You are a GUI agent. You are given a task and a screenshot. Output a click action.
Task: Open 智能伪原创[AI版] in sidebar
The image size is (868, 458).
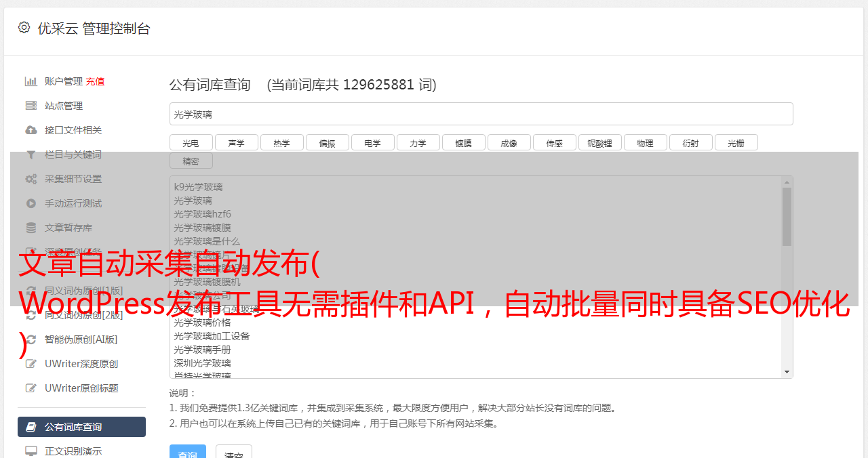[81, 339]
